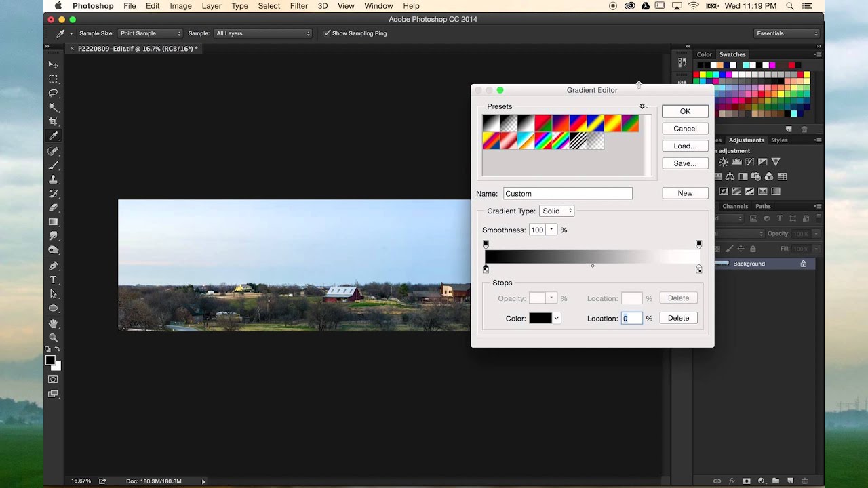868x488 pixels.
Task: Open the Filter menu
Action: coord(298,6)
